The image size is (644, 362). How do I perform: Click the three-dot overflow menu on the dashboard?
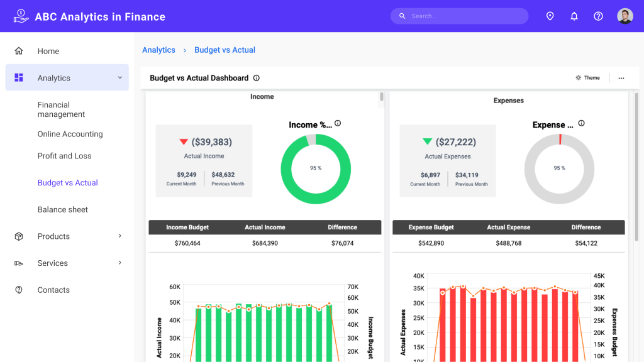point(621,77)
